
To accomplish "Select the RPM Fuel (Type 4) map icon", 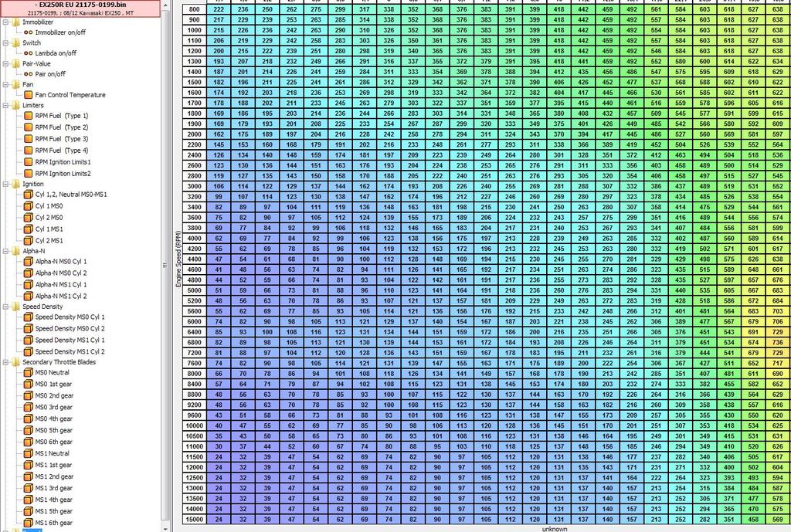I will (29, 151).
